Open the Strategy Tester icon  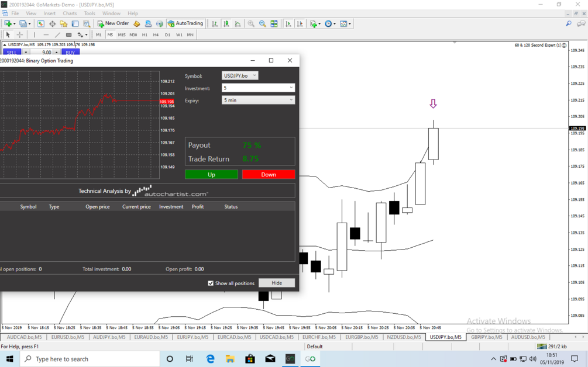pos(85,23)
